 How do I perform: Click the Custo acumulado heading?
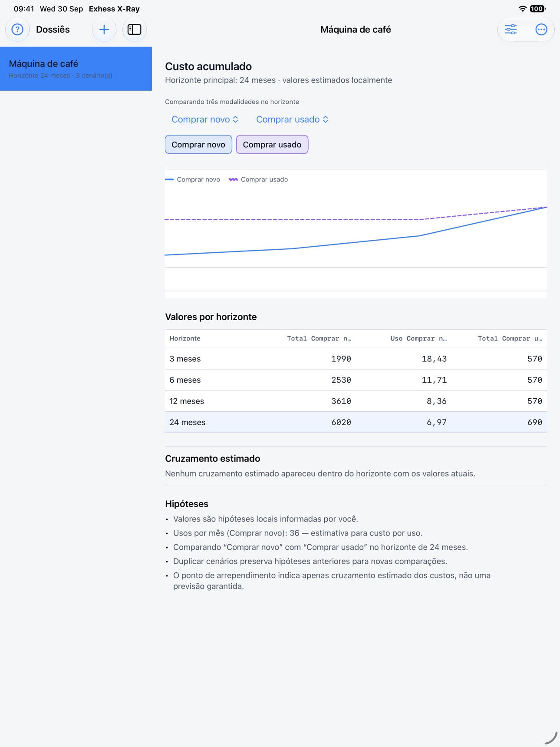point(208,66)
